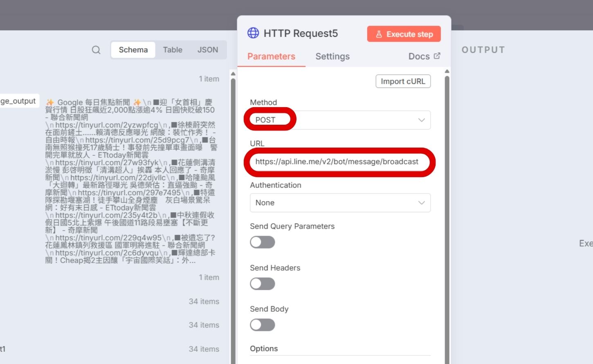Switch to the JSON view tab
Screen dimensions: 593x364
pyautogui.click(x=207, y=49)
